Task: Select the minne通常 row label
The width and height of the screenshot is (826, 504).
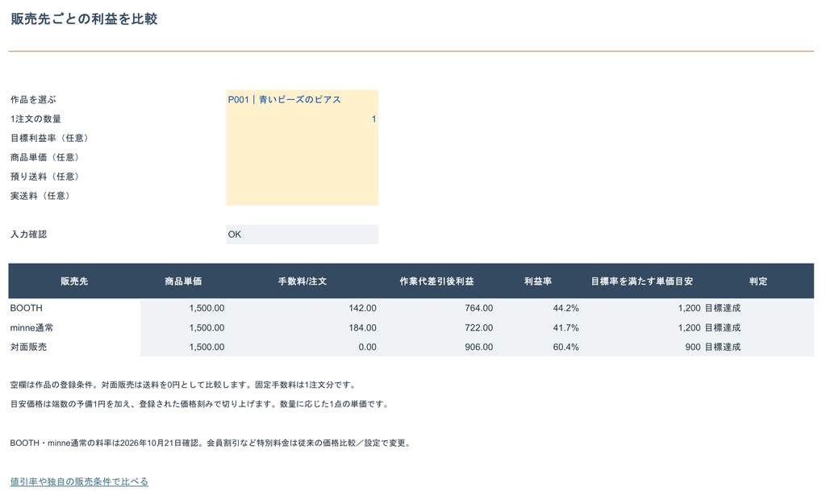Action: 31,327
